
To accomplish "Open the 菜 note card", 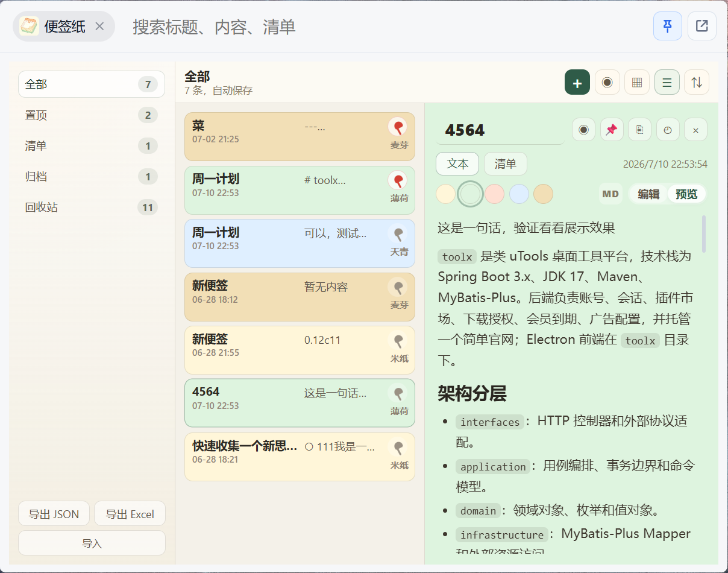I will (x=300, y=136).
